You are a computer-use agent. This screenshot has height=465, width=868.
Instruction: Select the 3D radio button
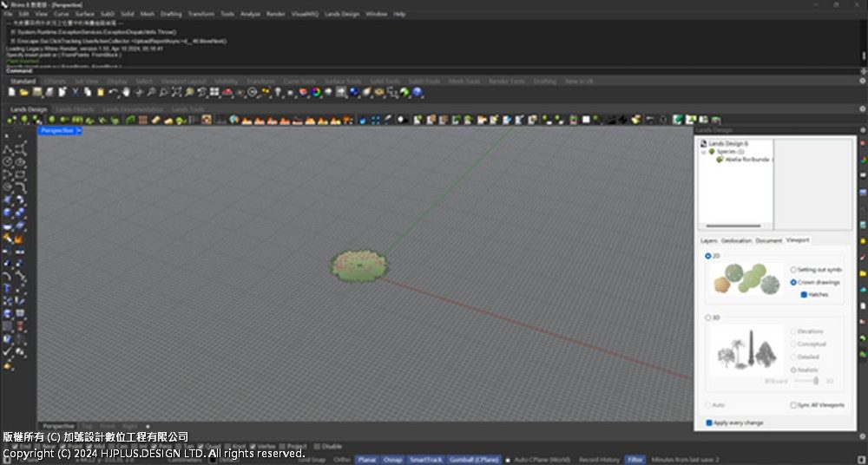coord(708,318)
